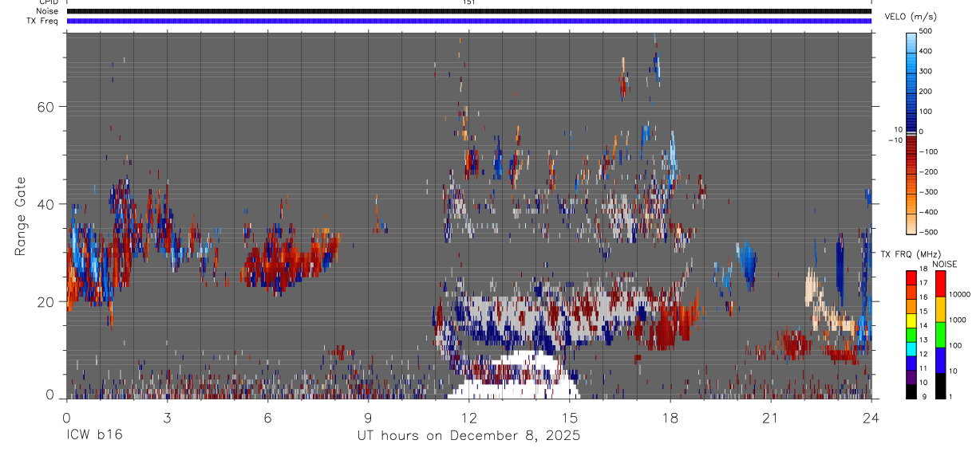The height and width of the screenshot is (452, 980).
Task: Click the 18 tick on UT hours axis
Action: [x=670, y=418]
